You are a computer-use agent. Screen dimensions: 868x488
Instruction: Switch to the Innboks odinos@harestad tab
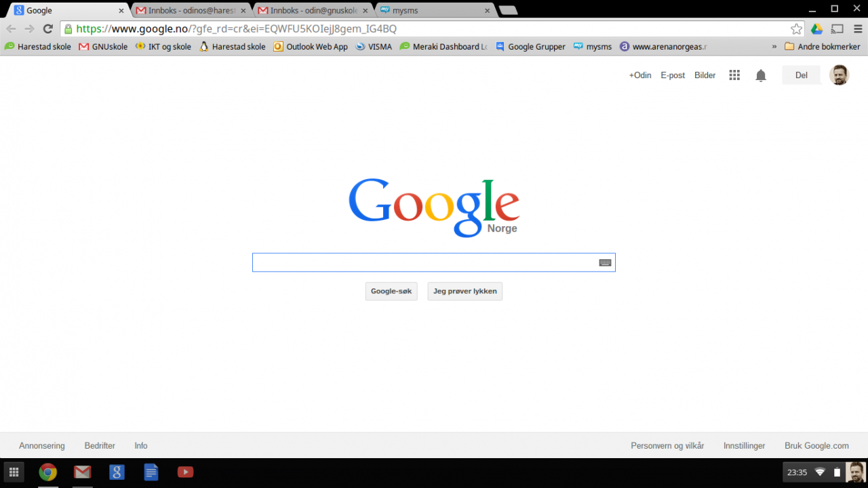click(191, 10)
